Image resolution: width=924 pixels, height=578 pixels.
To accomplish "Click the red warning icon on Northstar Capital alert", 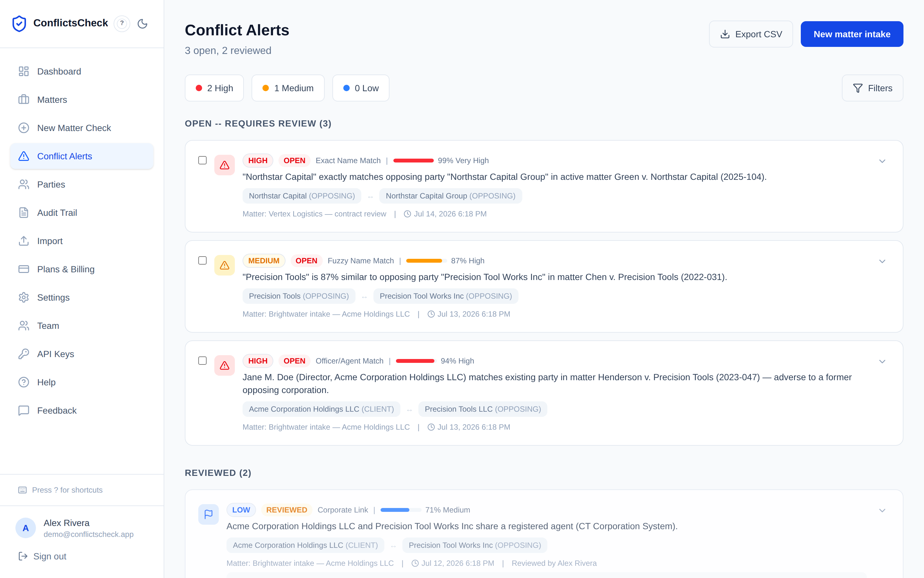I will pyautogui.click(x=225, y=165).
